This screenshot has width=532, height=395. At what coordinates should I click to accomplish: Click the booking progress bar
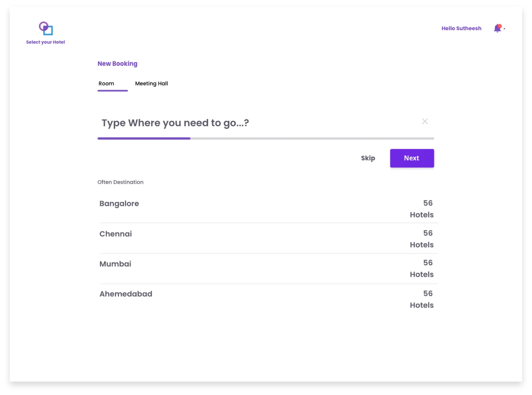pos(266,138)
